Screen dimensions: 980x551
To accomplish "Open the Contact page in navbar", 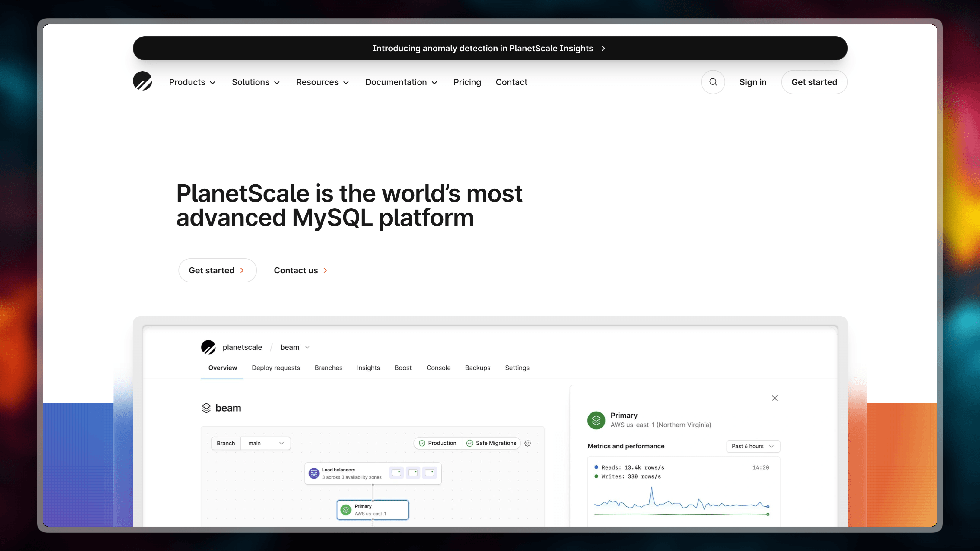I will pyautogui.click(x=511, y=82).
